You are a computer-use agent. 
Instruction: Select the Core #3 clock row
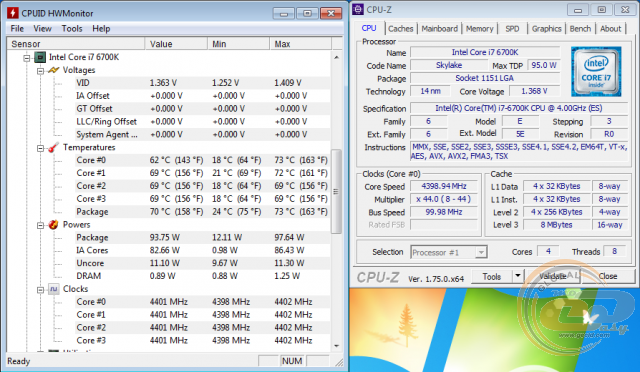[202, 340]
